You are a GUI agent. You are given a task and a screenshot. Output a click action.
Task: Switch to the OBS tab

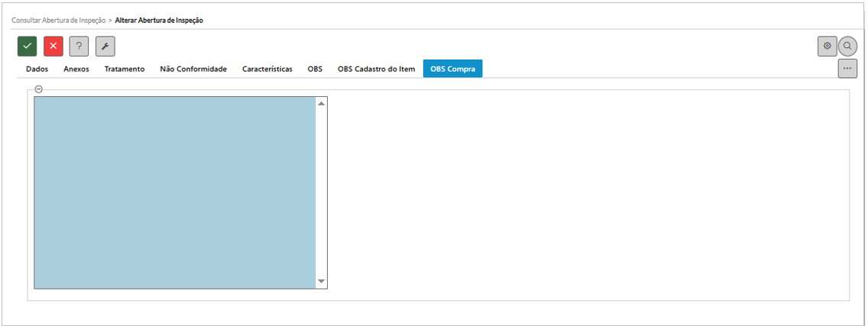[x=315, y=69]
